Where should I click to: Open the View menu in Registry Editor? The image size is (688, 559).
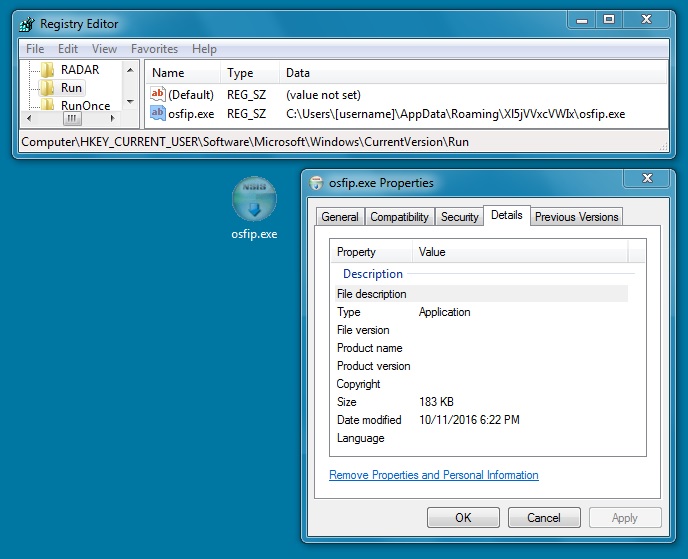pos(104,49)
